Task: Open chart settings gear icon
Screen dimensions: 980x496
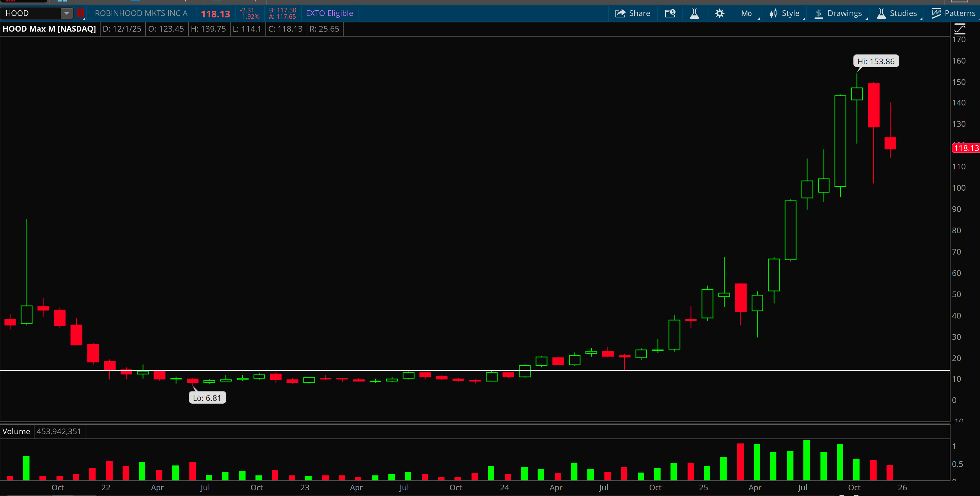Action: tap(720, 13)
